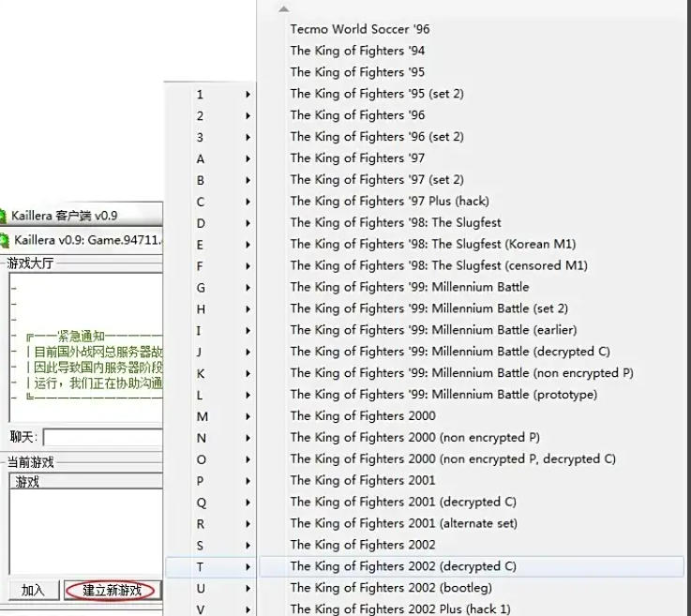Choose King of Fighters 2001 (alternate set)
The width and height of the screenshot is (691, 616).
click(x=472, y=523)
